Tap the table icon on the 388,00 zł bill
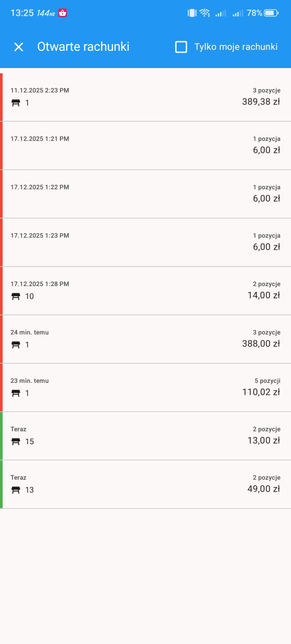The height and width of the screenshot is (644, 291). [x=16, y=345]
